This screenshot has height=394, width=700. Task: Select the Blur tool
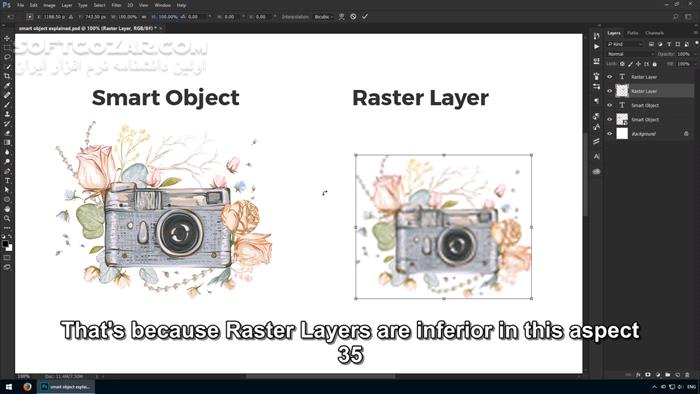(x=7, y=152)
